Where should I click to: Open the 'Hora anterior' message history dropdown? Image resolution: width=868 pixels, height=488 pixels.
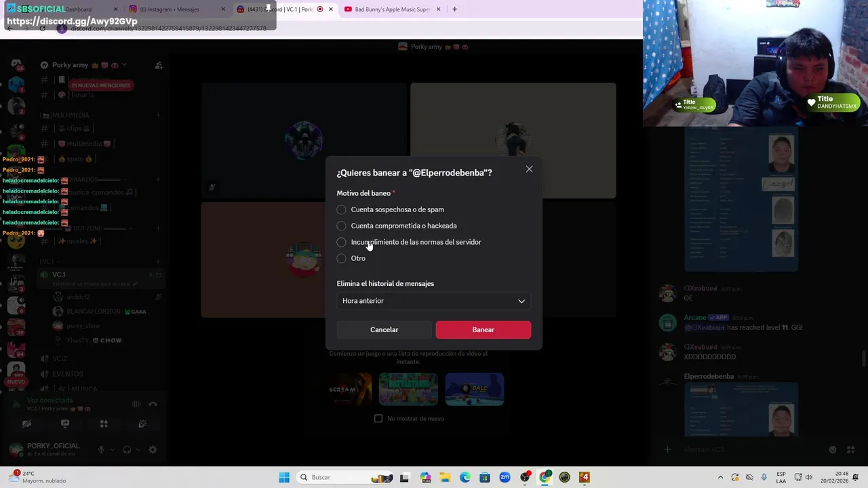434,301
